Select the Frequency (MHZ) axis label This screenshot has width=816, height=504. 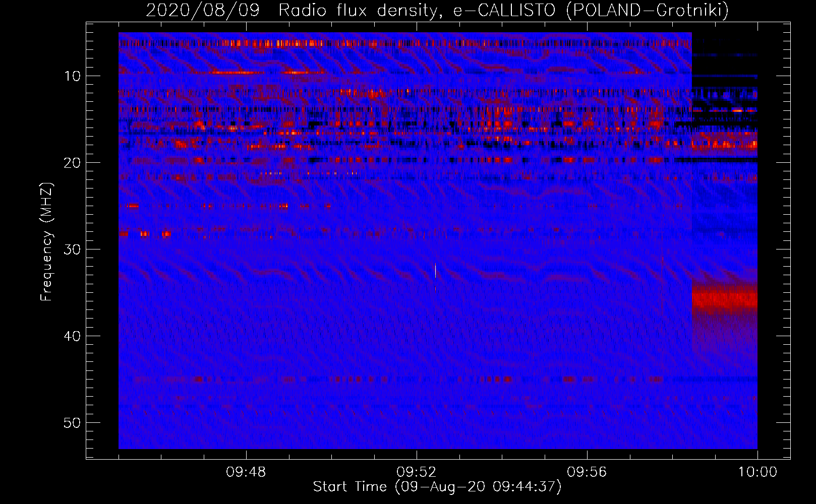(46, 242)
